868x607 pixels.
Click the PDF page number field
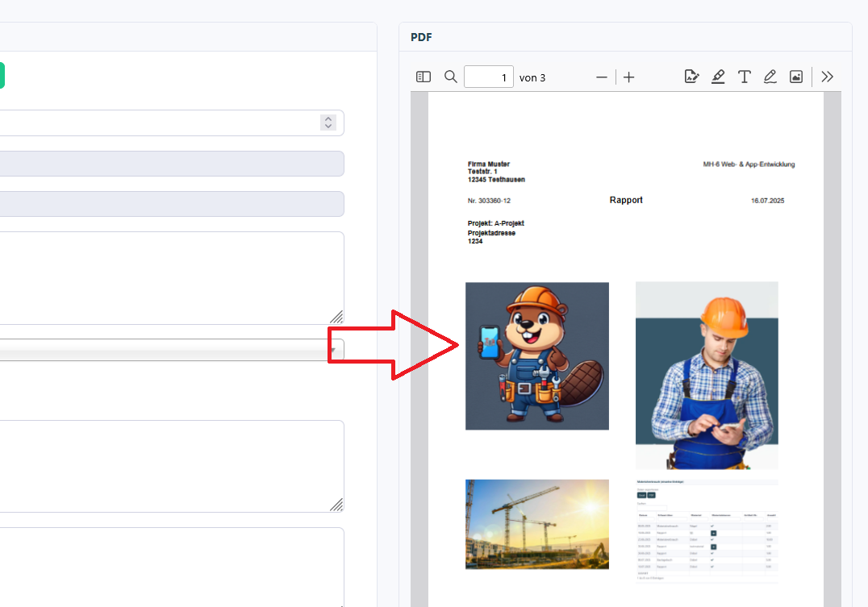(x=488, y=77)
